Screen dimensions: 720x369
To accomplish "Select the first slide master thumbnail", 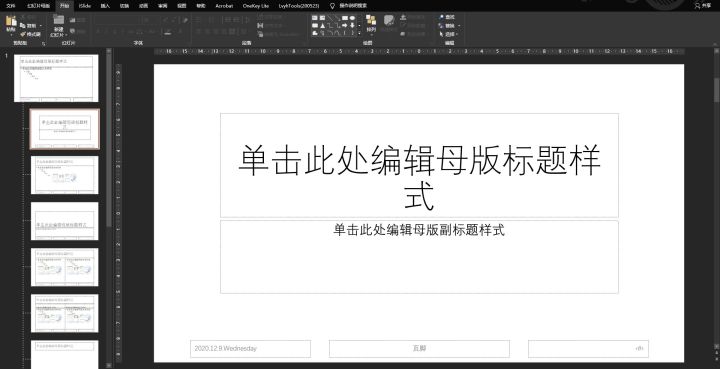I will pyautogui.click(x=56, y=78).
